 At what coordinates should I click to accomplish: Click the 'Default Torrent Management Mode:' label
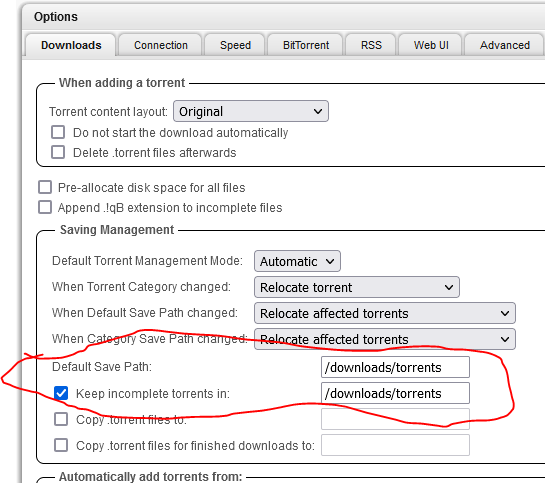point(147,261)
